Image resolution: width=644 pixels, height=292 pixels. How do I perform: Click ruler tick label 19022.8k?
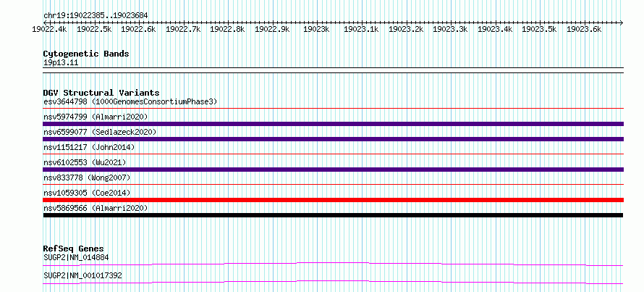tap(227, 29)
